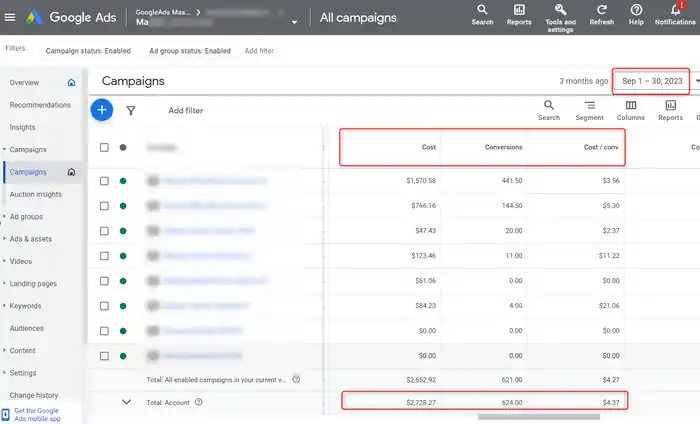This screenshot has width=700, height=424.
Task: Click the blue plus new campaign button
Action: pos(102,110)
